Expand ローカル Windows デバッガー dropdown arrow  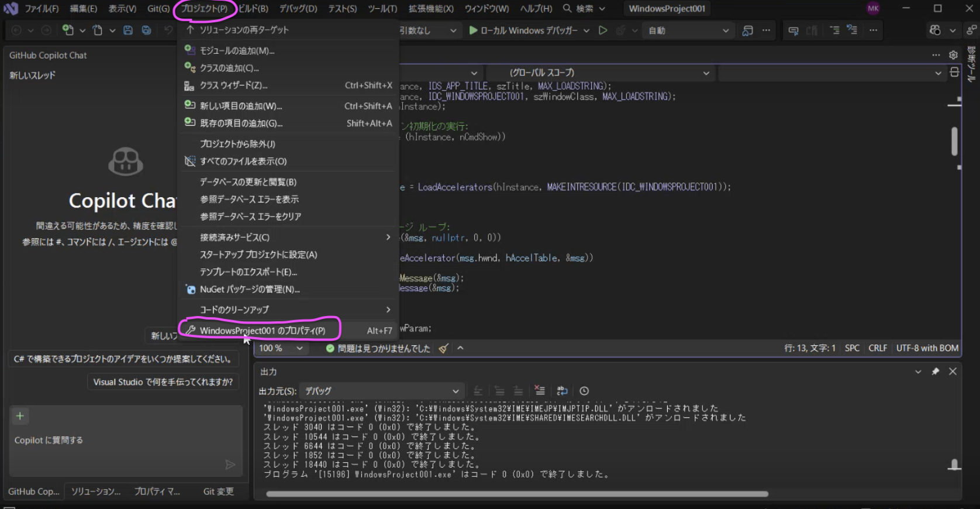pyautogui.click(x=586, y=30)
